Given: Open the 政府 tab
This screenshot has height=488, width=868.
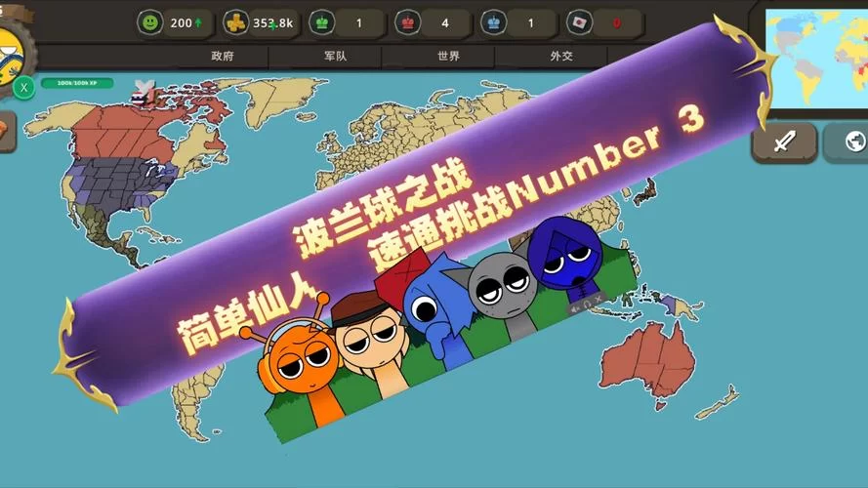Looking at the screenshot, I should coord(223,56).
